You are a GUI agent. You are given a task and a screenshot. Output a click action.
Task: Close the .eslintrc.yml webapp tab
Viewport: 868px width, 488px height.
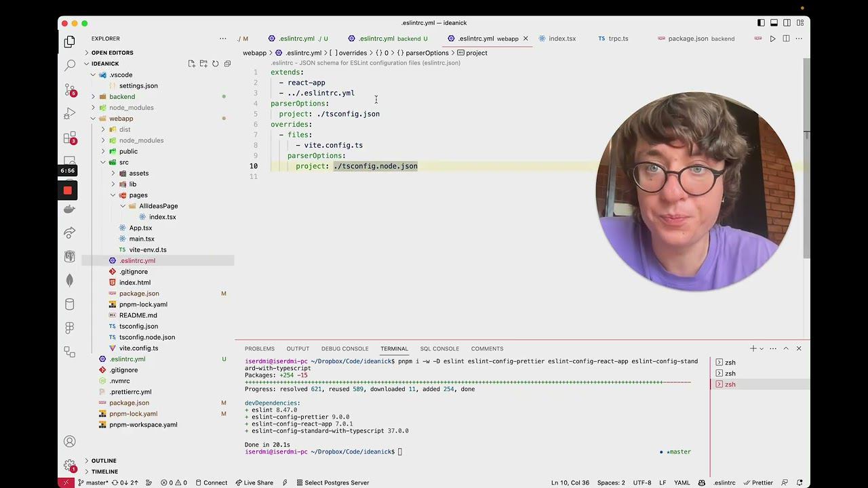pos(525,39)
